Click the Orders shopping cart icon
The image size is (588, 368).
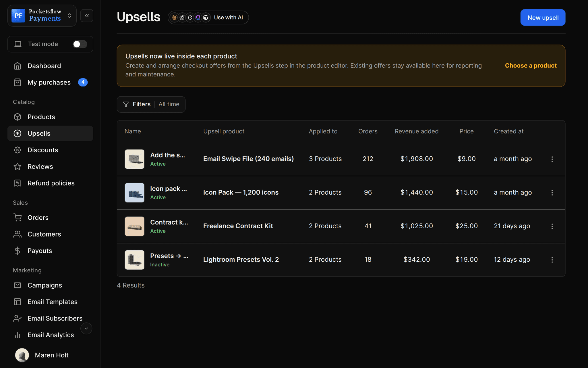(18, 218)
